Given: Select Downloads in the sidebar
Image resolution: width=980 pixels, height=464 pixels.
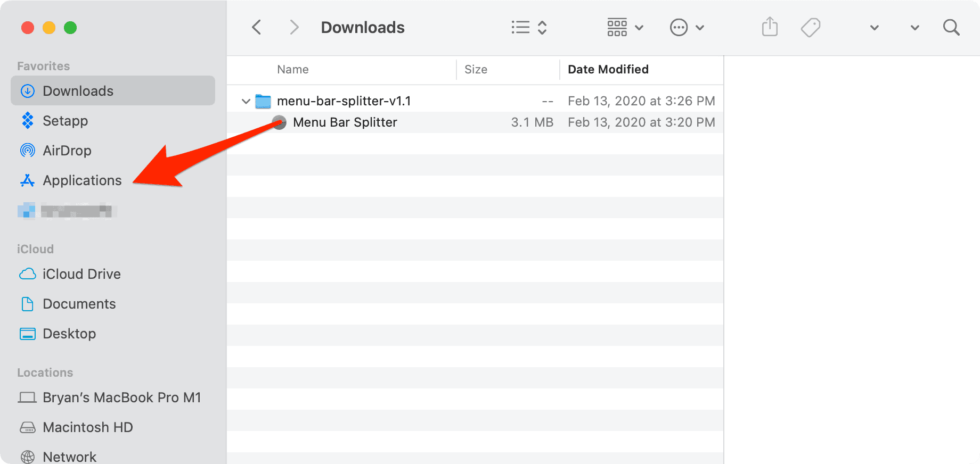Looking at the screenshot, I should pos(113,90).
